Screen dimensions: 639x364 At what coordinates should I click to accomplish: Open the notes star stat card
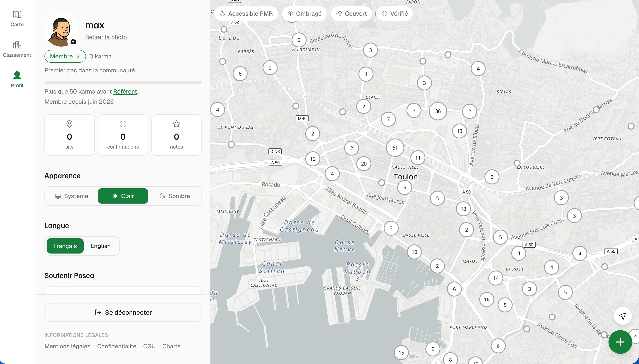click(x=176, y=135)
